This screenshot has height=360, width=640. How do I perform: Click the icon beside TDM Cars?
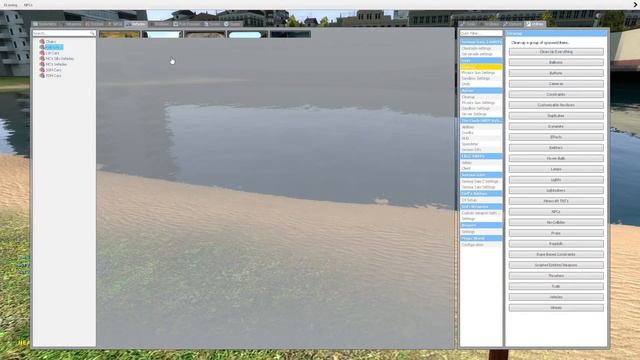pyautogui.click(x=42, y=76)
